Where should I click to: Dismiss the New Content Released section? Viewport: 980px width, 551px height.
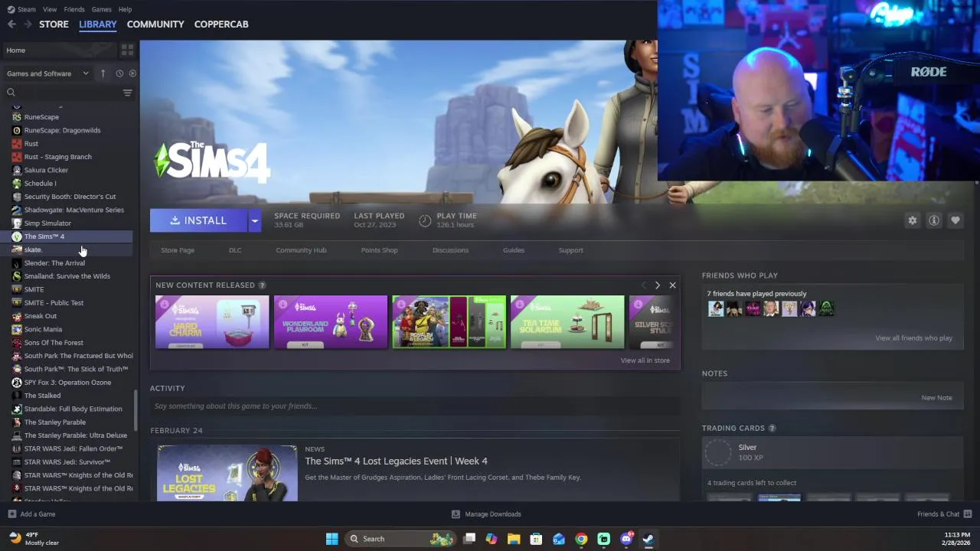(x=672, y=285)
